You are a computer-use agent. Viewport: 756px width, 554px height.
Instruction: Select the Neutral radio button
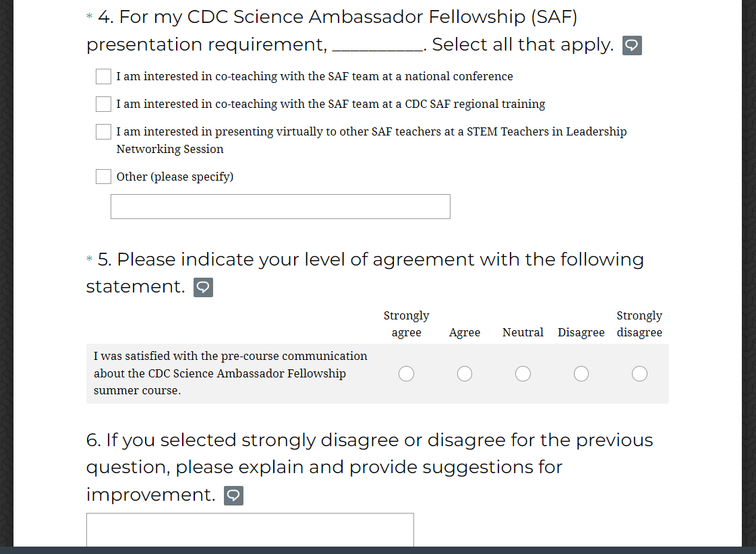[x=523, y=373]
